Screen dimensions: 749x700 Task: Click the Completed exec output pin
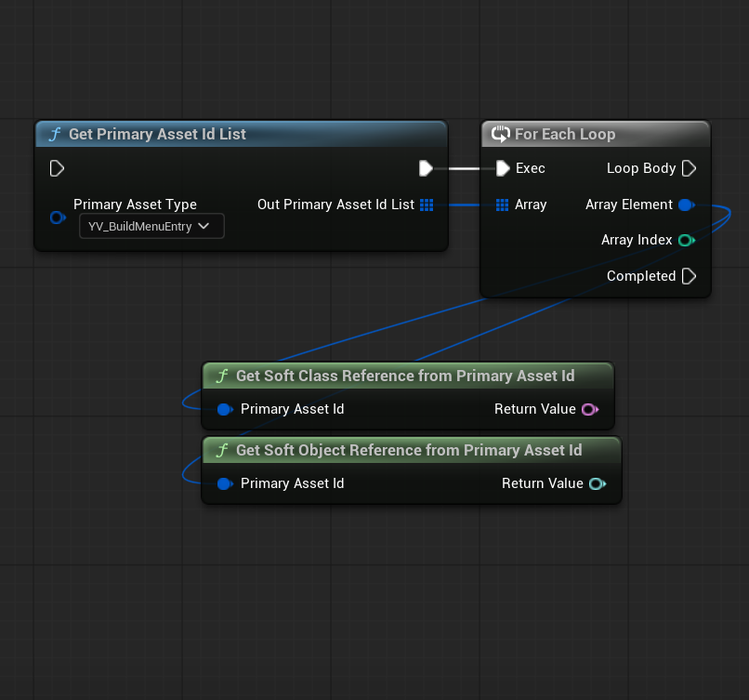click(689, 276)
